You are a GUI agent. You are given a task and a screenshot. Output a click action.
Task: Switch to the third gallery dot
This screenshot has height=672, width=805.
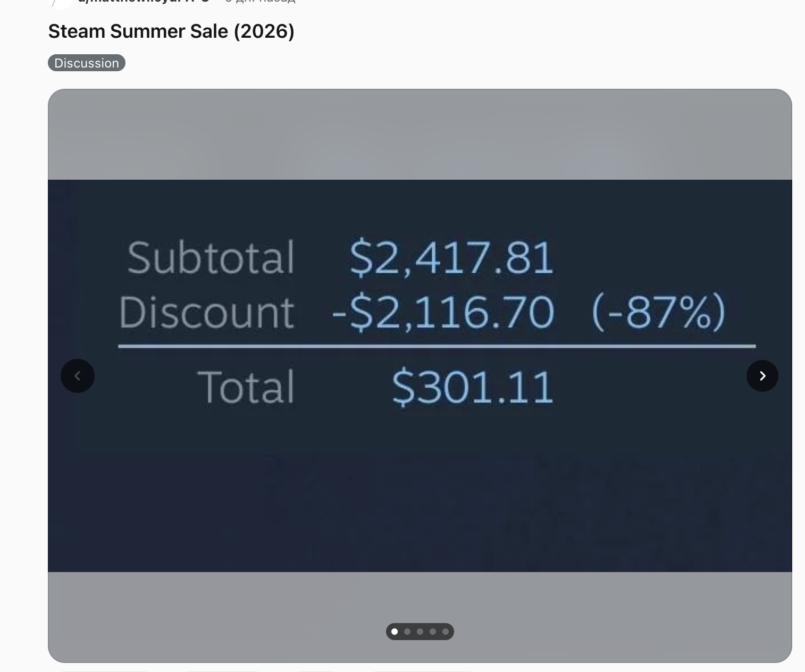point(420,632)
